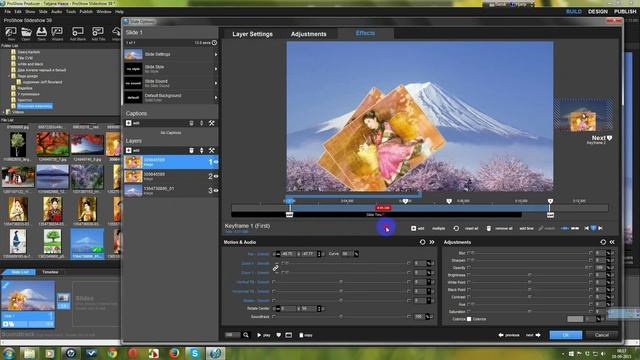The height and width of the screenshot is (360, 640).
Task: Delete caption using Captions trash icon
Action: [x=191, y=123]
